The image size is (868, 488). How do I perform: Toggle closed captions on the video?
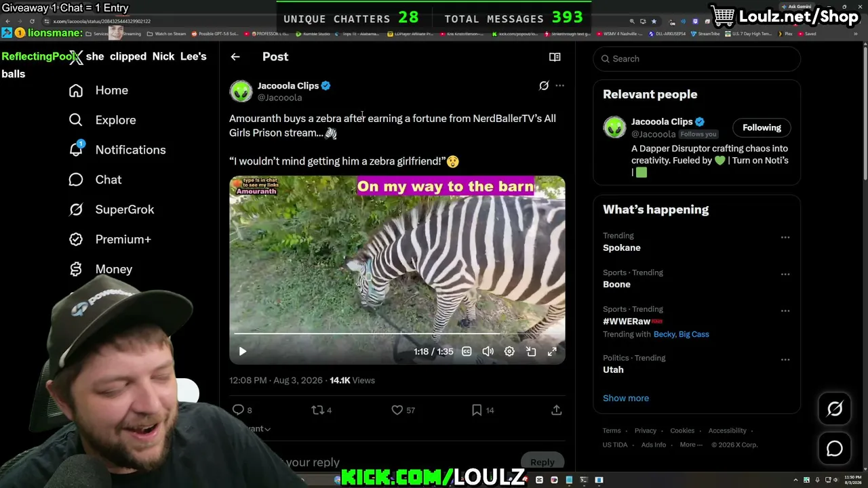pos(467,351)
